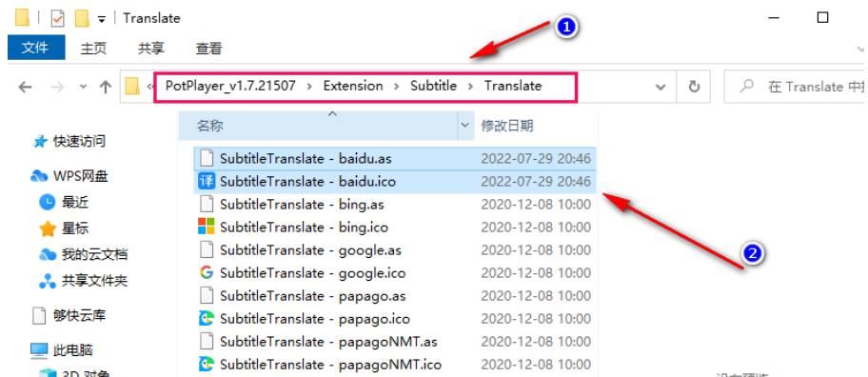Select file SubtitleTranslate - bing.as
The width and height of the screenshot is (868, 377).
coord(302,205)
